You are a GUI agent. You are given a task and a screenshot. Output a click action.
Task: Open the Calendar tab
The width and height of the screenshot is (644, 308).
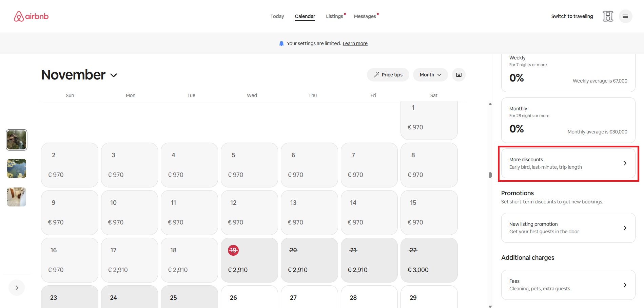(x=305, y=16)
